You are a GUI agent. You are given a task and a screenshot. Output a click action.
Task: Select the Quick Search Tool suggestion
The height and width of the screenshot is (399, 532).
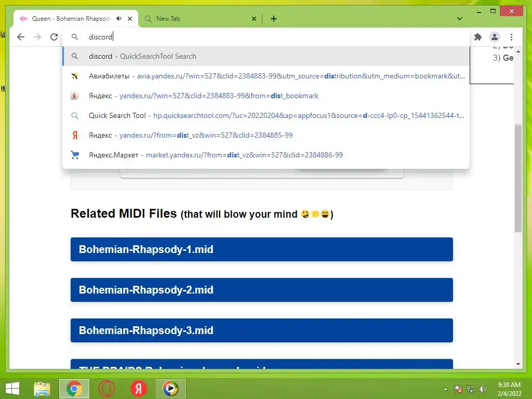(267, 115)
